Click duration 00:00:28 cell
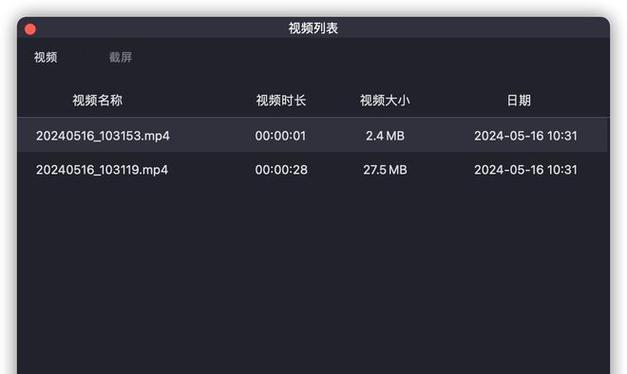The width and height of the screenshot is (627, 374). pyautogui.click(x=281, y=170)
